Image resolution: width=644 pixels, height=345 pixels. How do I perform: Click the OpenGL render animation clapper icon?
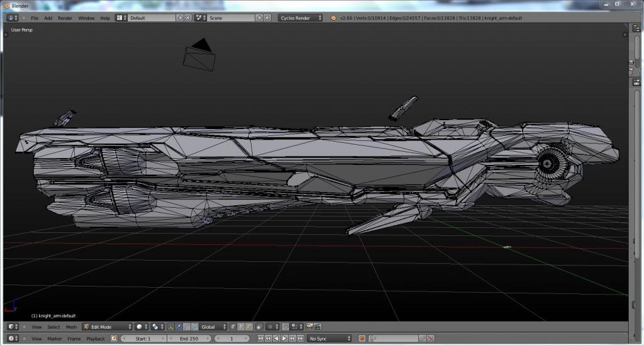318,327
